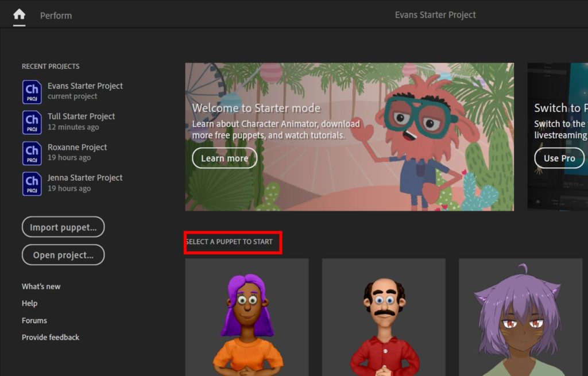This screenshot has width=588, height=376.
Task: Click the Learn more button in welcome banner
Action: 224,158
